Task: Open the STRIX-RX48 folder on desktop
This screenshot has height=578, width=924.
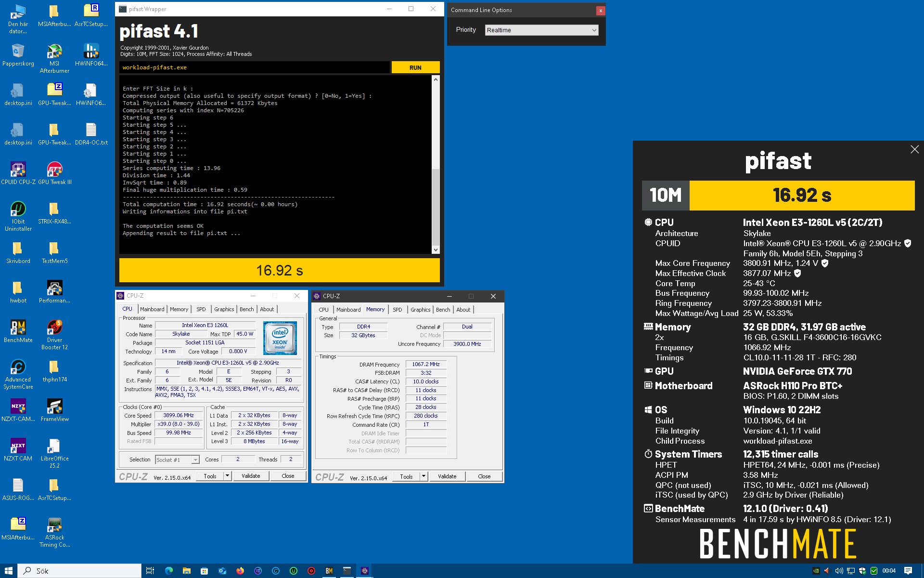Action: pos(54,213)
